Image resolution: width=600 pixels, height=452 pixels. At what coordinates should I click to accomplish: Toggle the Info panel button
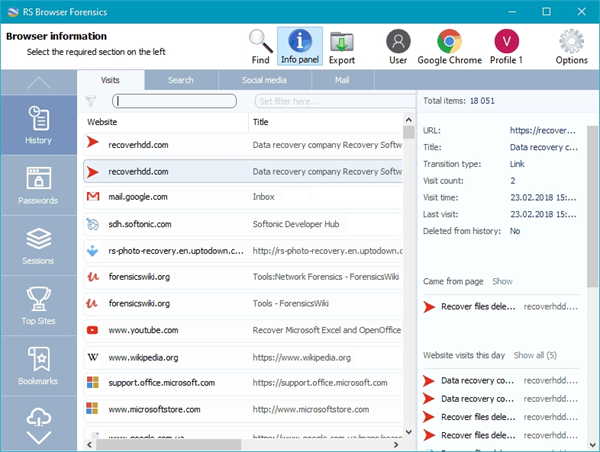coord(300,46)
